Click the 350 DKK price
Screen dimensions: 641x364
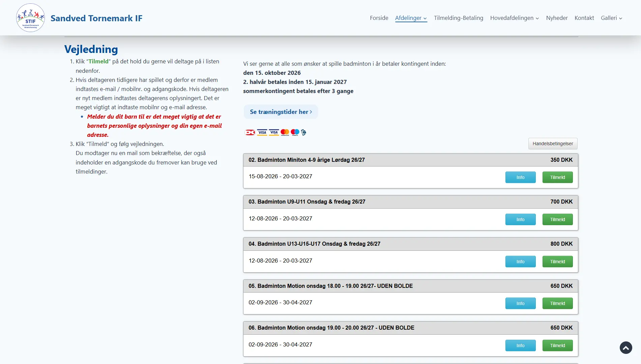pyautogui.click(x=561, y=160)
